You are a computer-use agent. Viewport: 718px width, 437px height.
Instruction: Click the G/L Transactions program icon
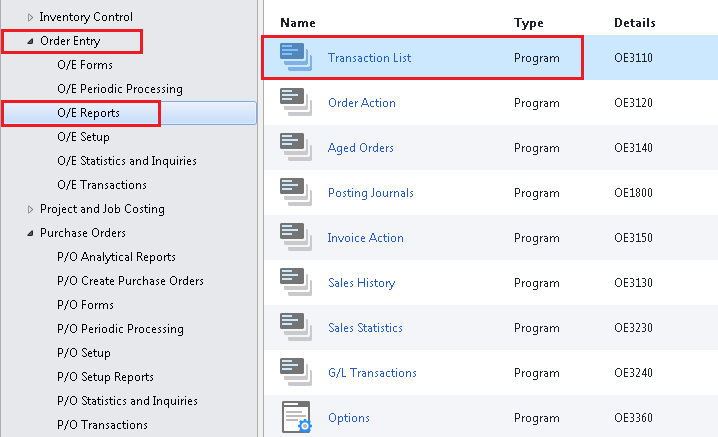pyautogui.click(x=295, y=372)
